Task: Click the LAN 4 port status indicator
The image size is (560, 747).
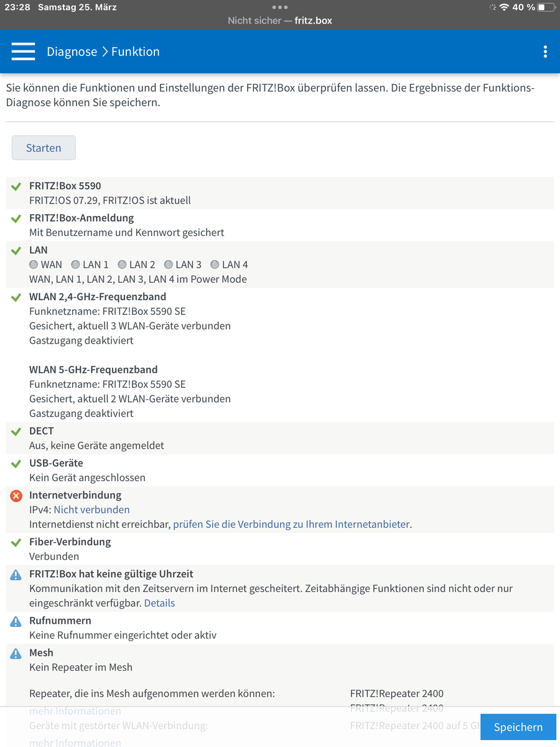Action: pos(215,265)
